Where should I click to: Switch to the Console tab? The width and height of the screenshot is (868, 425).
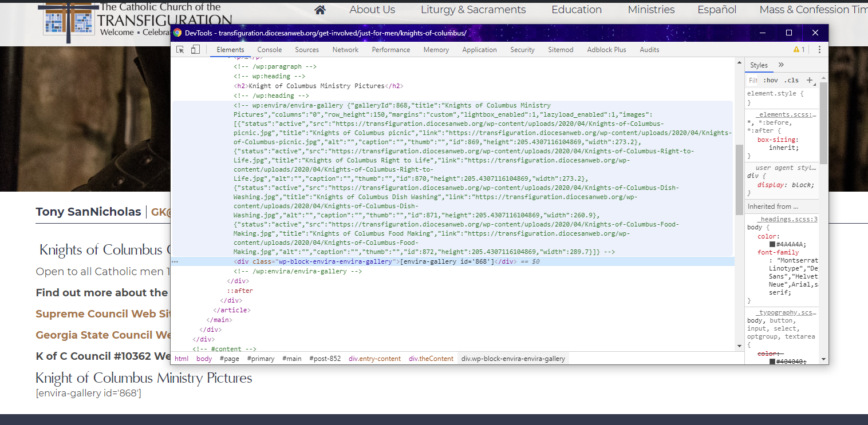[269, 50]
